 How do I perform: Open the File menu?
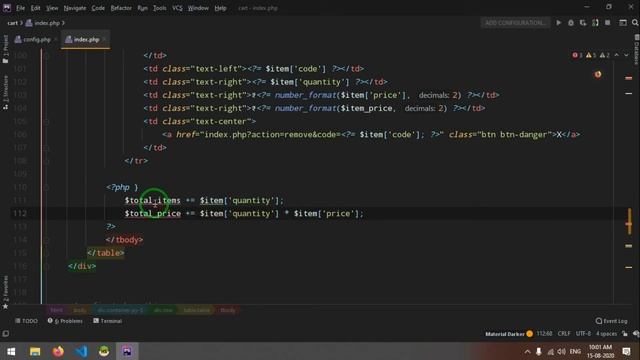(x=20, y=8)
